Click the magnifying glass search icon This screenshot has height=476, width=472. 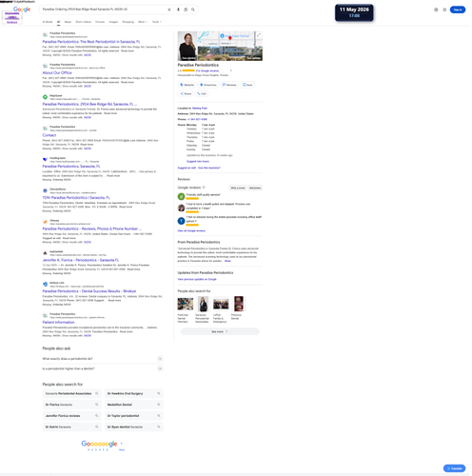[x=193, y=10]
